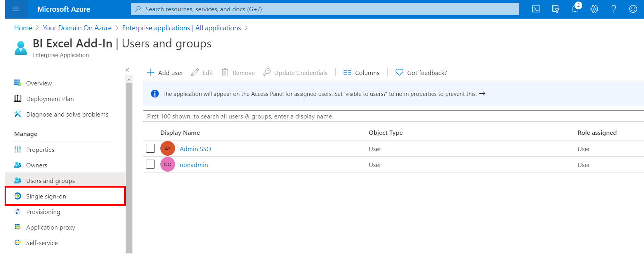Click the Microsoft Azure brand link
The image size is (644, 254).
point(64,9)
